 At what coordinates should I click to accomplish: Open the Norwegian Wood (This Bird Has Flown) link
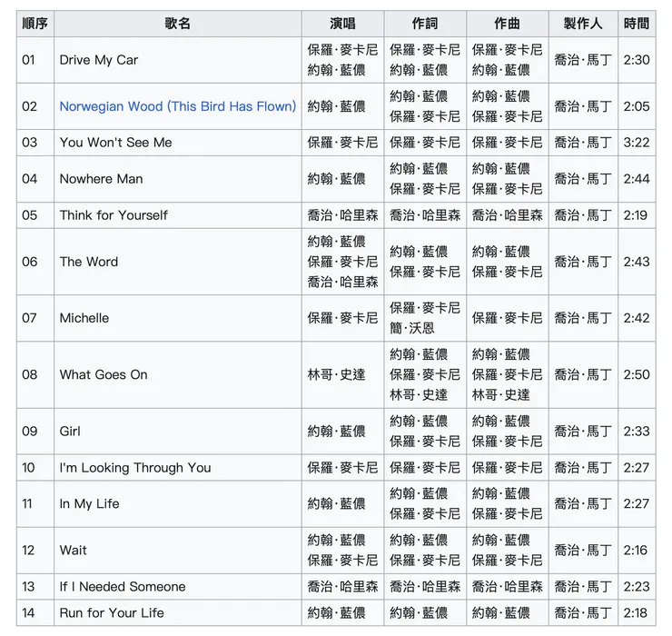pos(177,106)
